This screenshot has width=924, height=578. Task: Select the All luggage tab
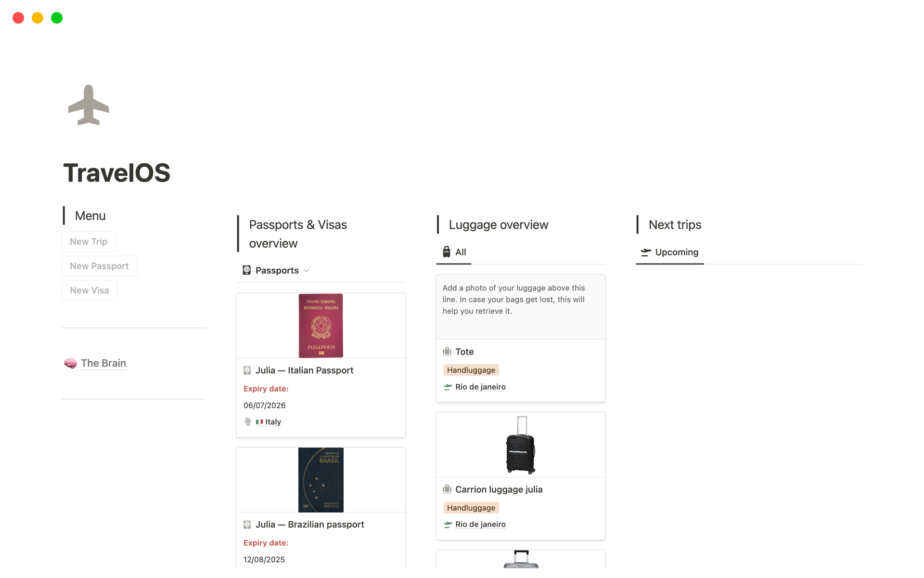click(x=460, y=252)
